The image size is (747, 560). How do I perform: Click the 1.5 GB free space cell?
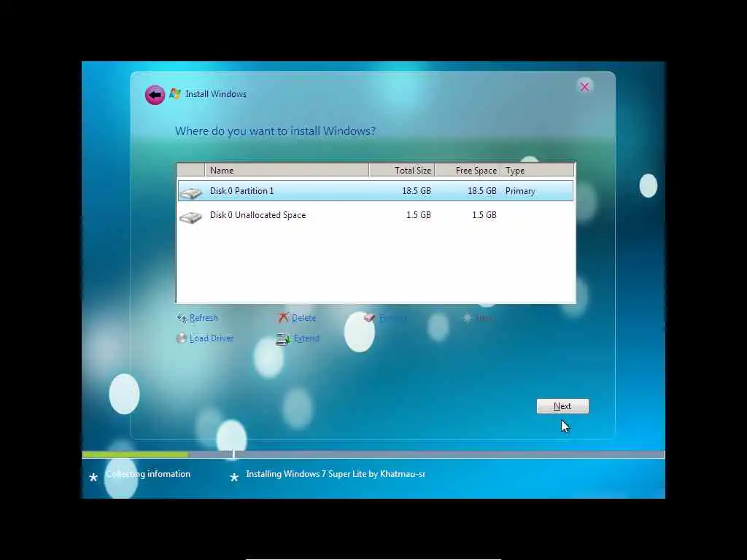(484, 215)
